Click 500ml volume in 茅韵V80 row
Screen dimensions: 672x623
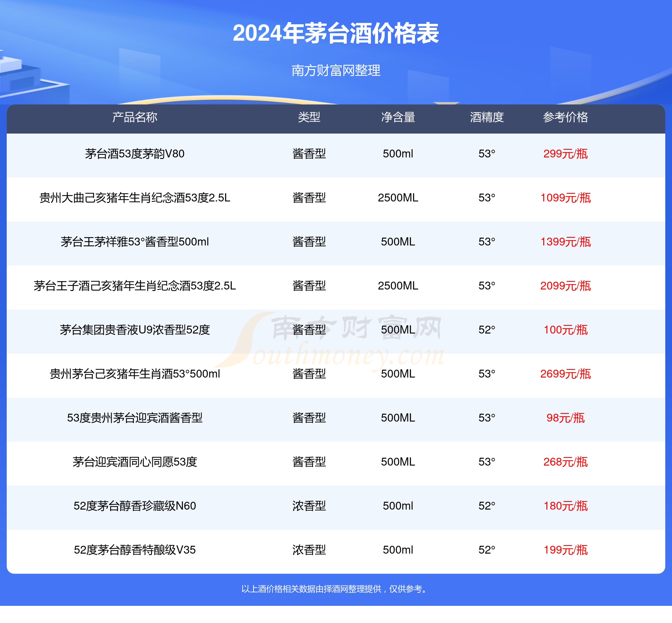pyautogui.click(x=398, y=154)
